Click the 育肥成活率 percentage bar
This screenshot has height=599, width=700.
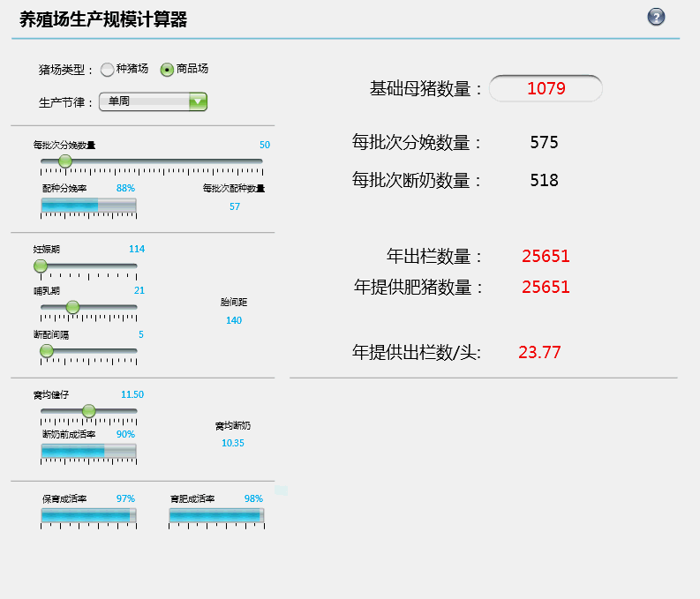[x=216, y=516]
